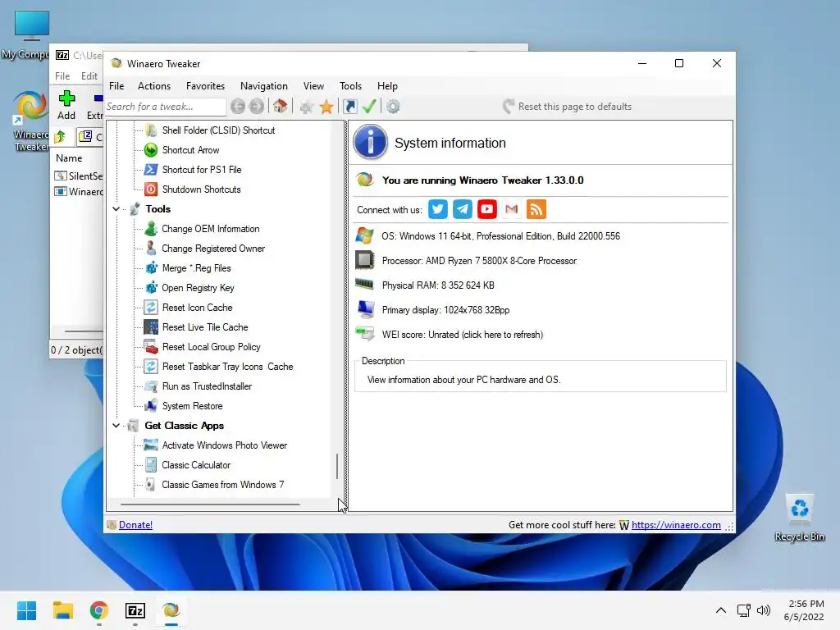Click the green checkmark toolbar icon

[x=369, y=107]
